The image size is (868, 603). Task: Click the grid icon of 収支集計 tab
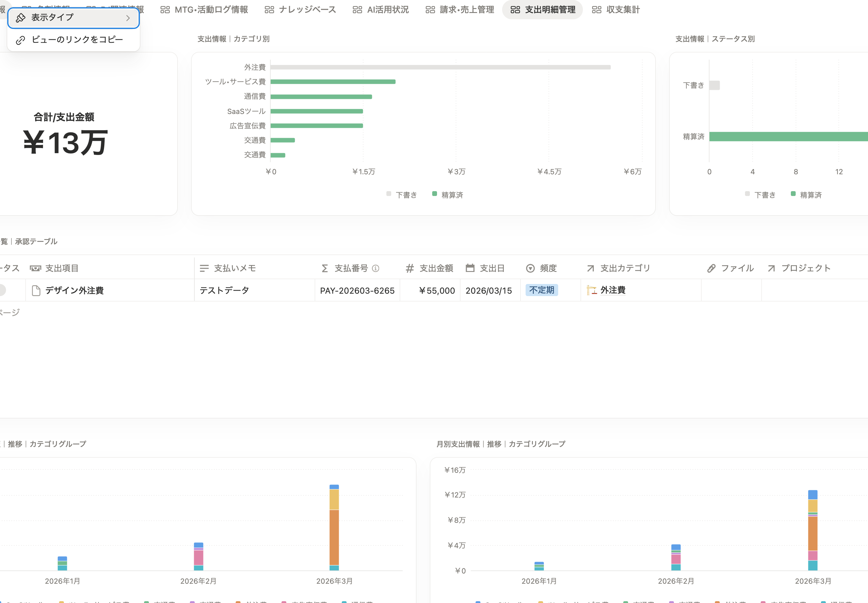(597, 10)
